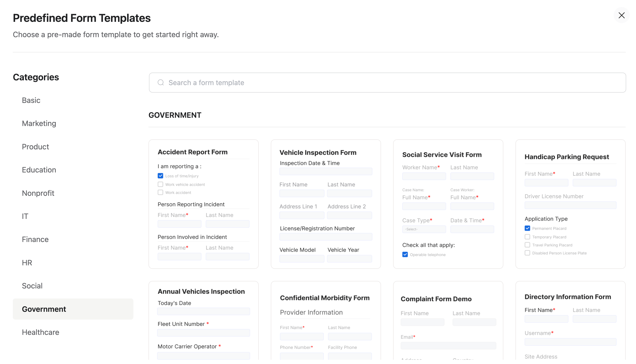Image resolution: width=636 pixels, height=364 pixels.
Task: Enable the Travel Parking Placard option
Action: [527, 245]
